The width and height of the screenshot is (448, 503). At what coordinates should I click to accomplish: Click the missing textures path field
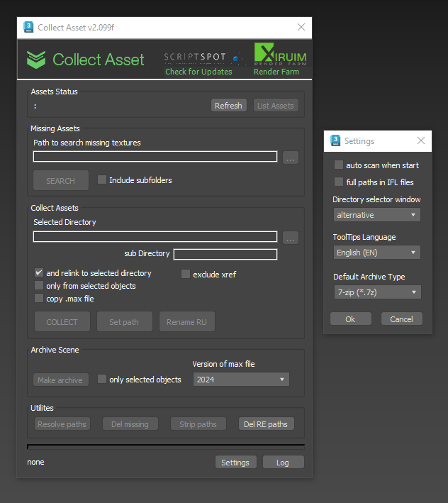(x=155, y=157)
